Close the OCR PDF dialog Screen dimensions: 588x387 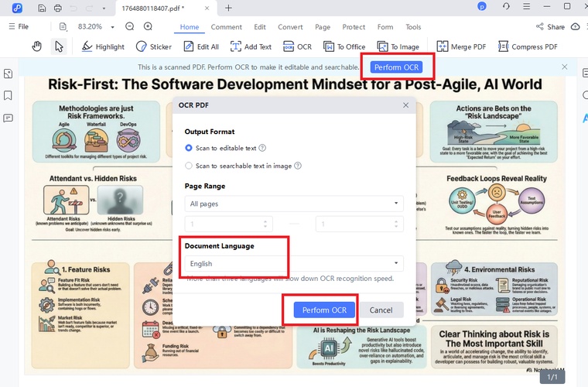pos(405,105)
